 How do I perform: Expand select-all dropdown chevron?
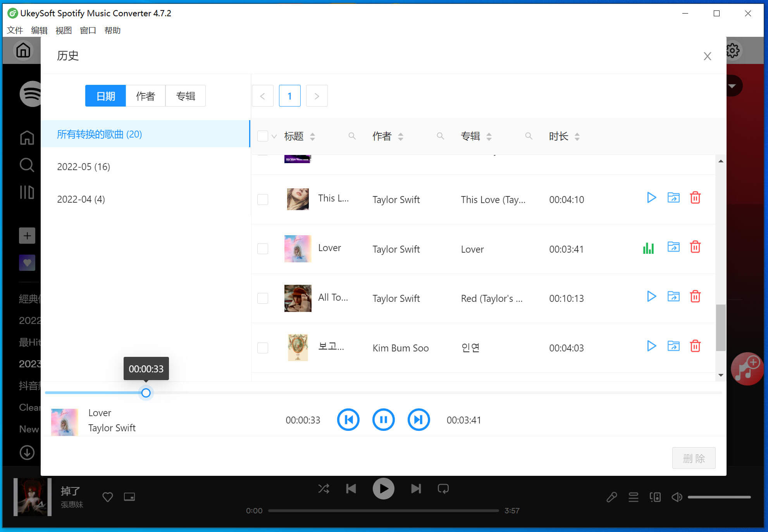coord(274,136)
